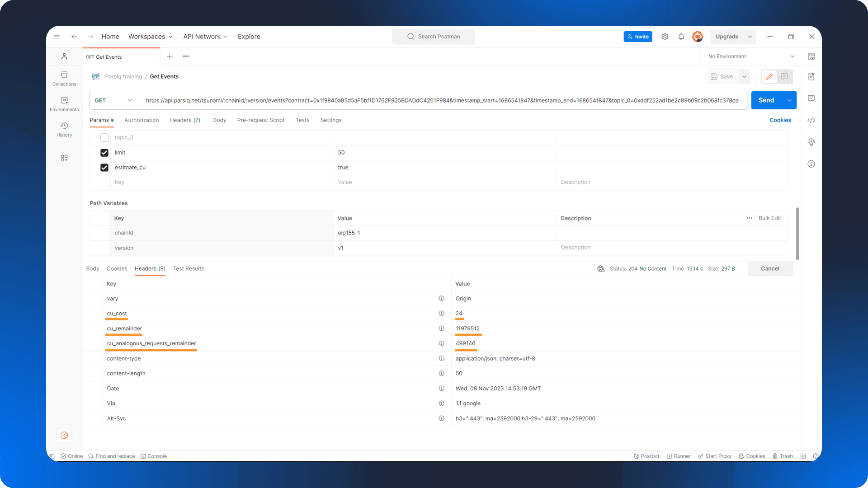Open the account icon in sidebar
The width and height of the screenshot is (868, 488).
(x=64, y=56)
